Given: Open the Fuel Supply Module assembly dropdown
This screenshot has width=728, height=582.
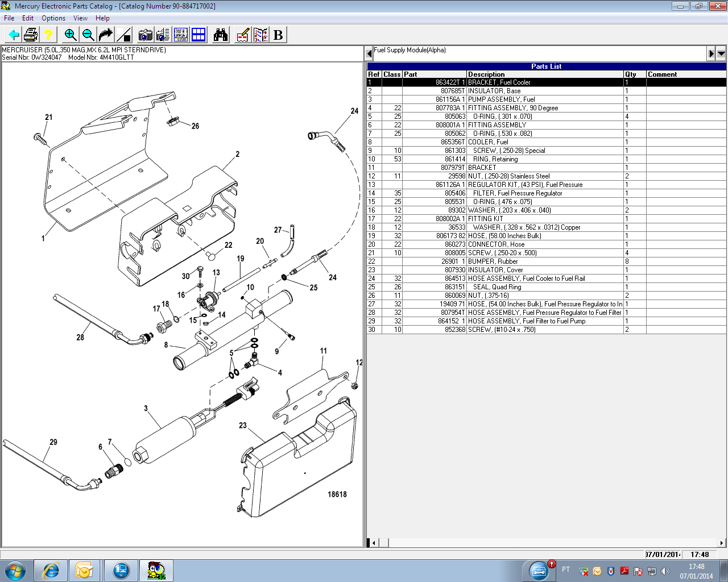Looking at the screenshot, I should click(721, 53).
